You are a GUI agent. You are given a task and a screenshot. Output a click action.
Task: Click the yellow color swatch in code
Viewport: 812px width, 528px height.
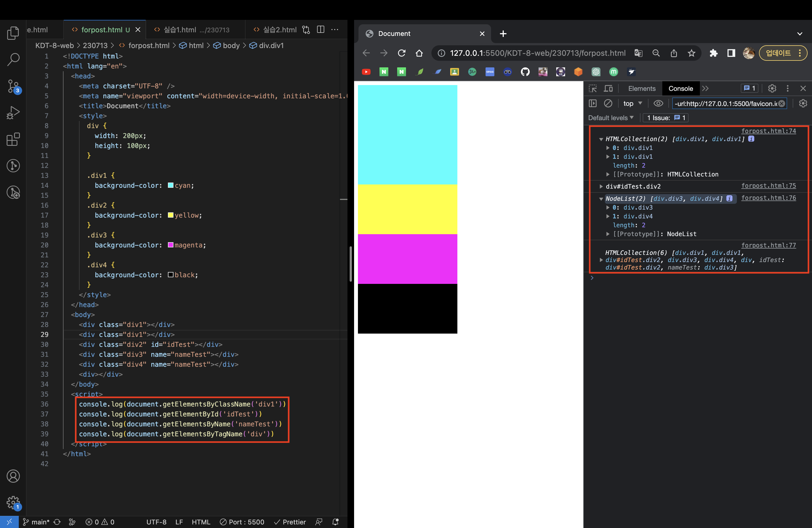click(x=171, y=215)
